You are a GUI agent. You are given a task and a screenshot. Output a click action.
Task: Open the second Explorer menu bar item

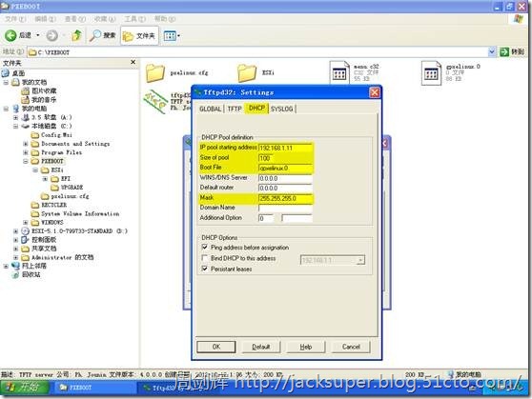pos(45,19)
